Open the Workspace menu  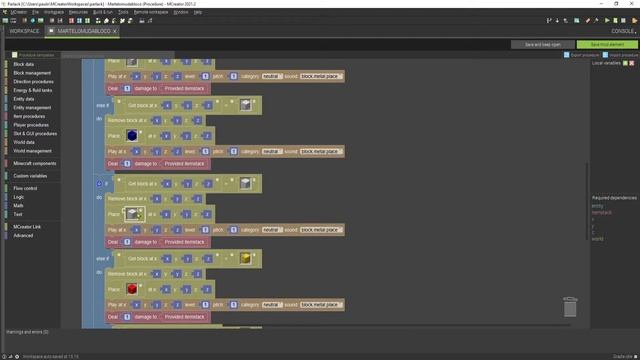coord(53,12)
